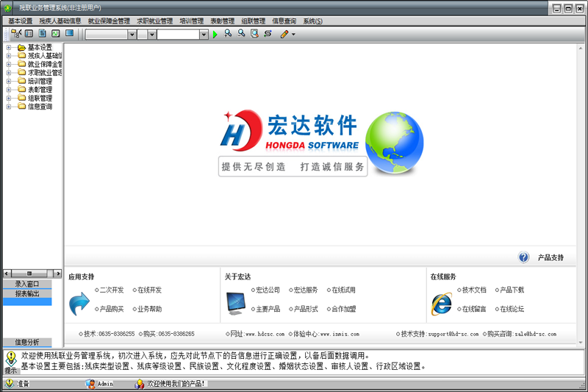Open the 培训管理 menu

tap(192, 21)
